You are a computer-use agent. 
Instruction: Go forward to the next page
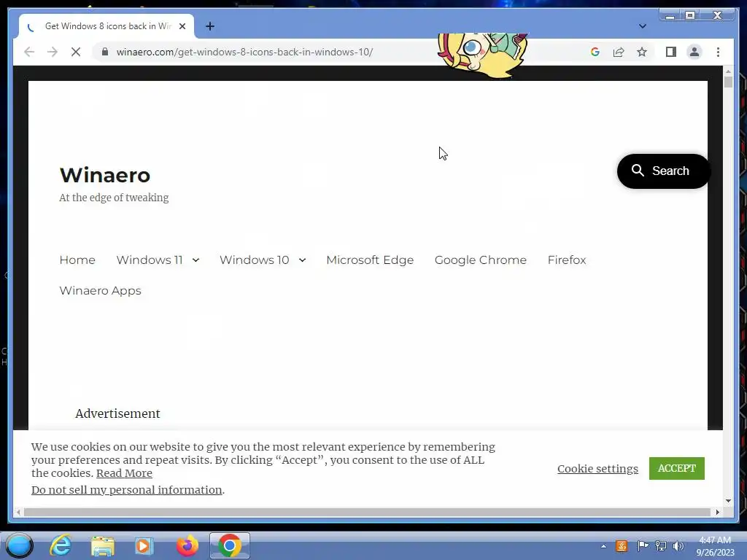click(53, 52)
